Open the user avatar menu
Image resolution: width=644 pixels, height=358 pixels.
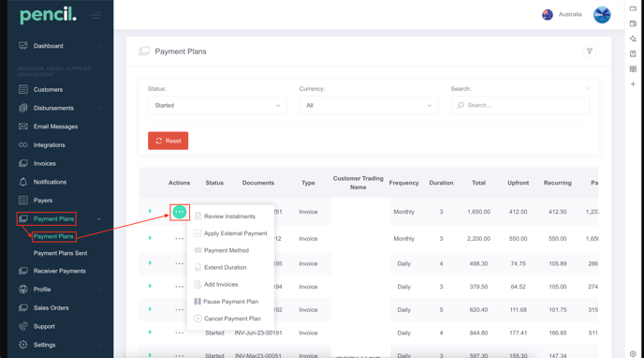tap(602, 15)
